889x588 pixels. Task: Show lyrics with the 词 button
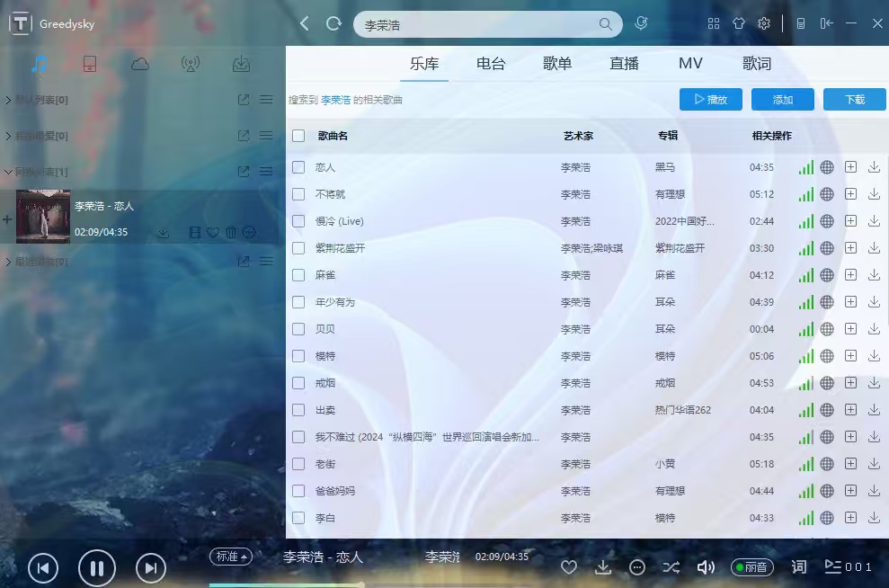coord(799,567)
